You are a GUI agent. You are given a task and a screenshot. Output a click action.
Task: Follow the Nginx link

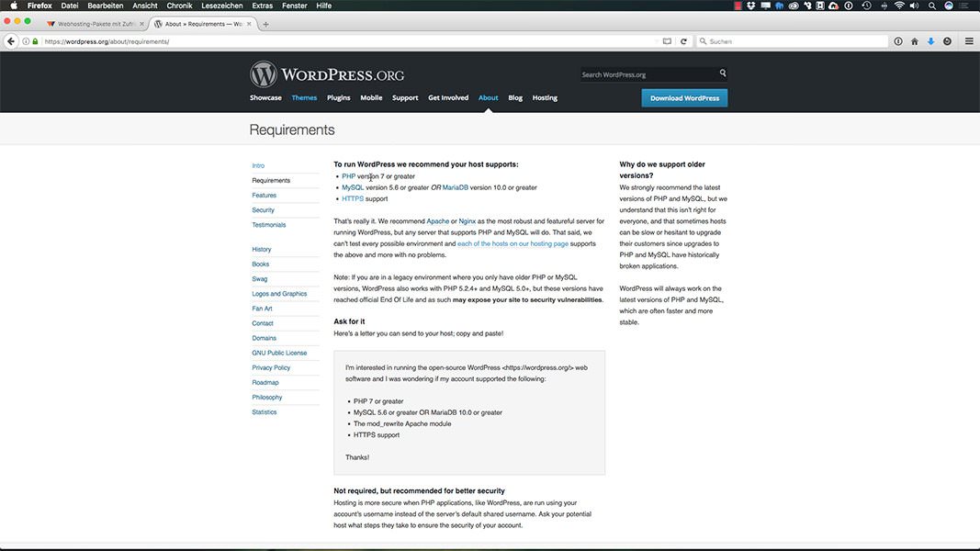click(467, 221)
